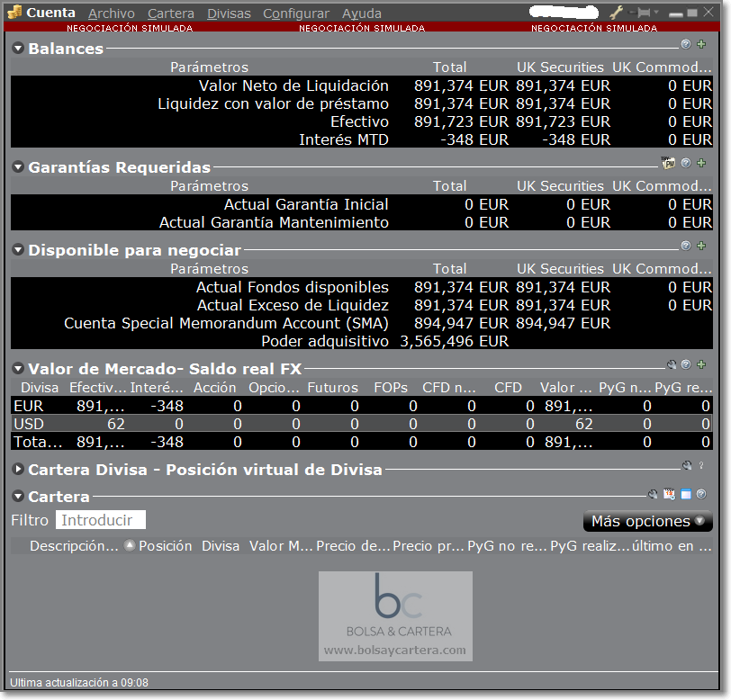
Task: Click the Actual Fondos disponibles row
Action: [x=361, y=287]
